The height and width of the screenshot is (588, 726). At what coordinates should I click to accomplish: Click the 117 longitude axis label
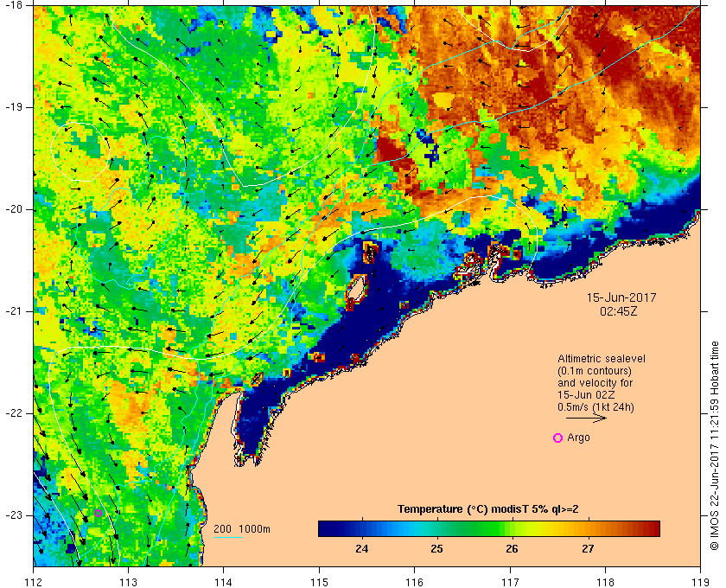pyautogui.click(x=510, y=582)
